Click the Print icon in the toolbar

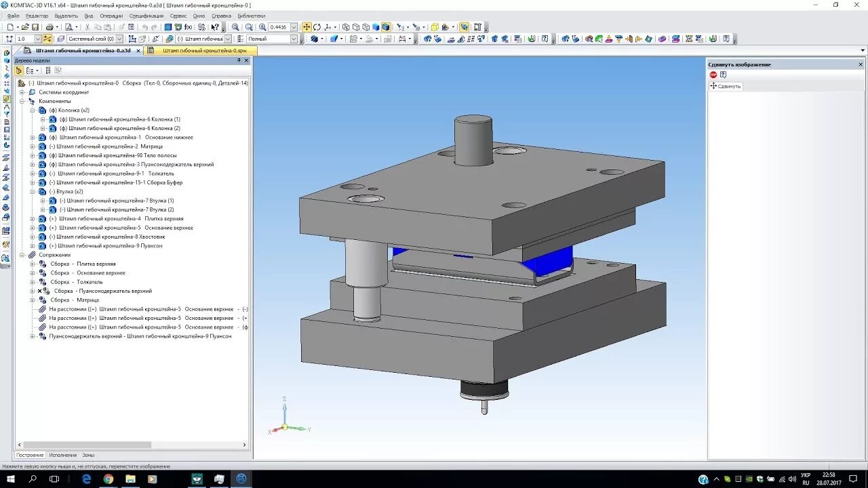50,27
